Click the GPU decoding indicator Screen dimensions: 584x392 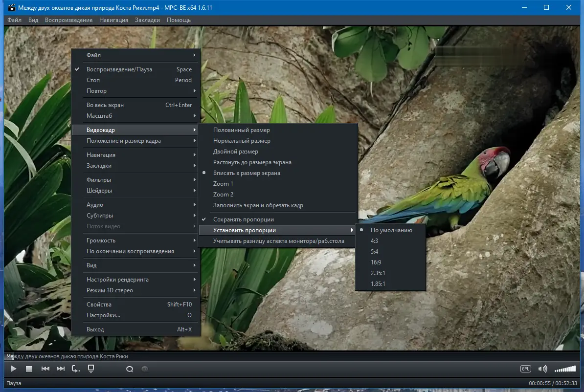click(526, 369)
